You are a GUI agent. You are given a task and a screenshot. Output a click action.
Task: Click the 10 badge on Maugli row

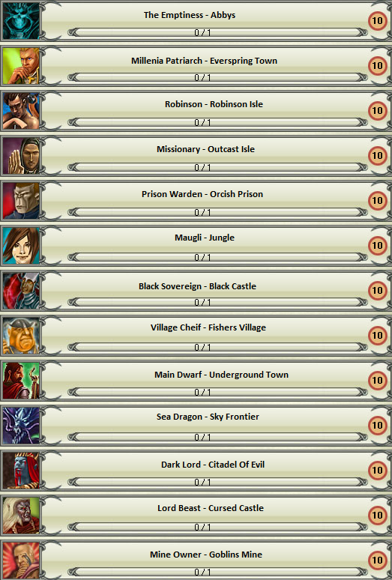tap(377, 246)
